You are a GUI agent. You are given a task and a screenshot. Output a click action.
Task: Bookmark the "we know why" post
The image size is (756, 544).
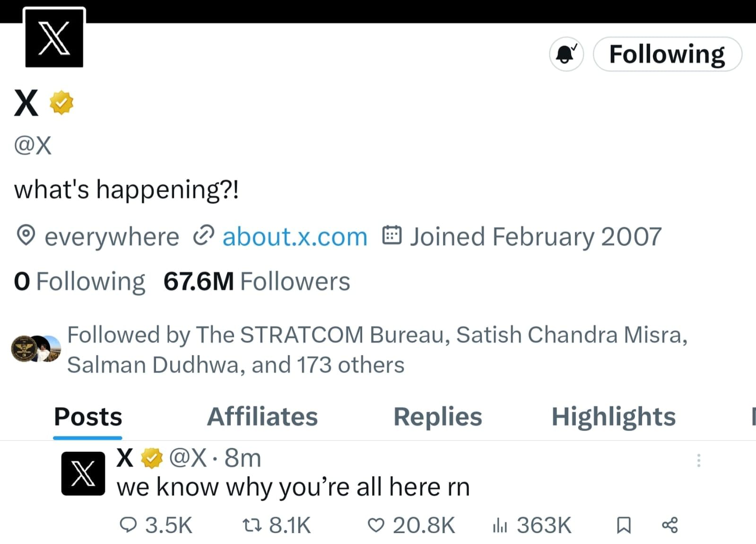point(624,525)
